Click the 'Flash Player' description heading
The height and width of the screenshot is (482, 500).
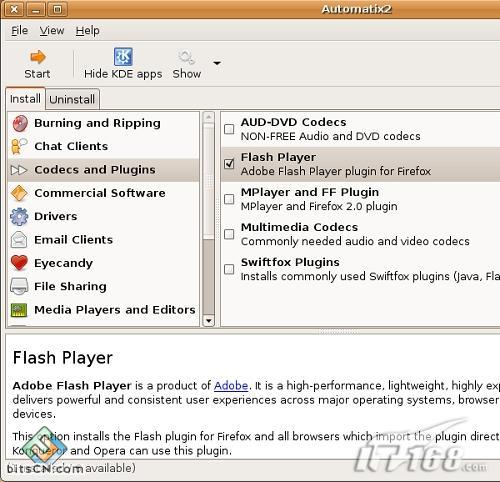click(x=63, y=358)
